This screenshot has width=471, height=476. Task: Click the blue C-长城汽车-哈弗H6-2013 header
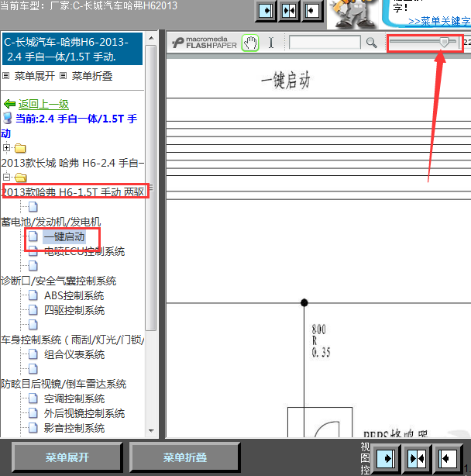coord(72,49)
